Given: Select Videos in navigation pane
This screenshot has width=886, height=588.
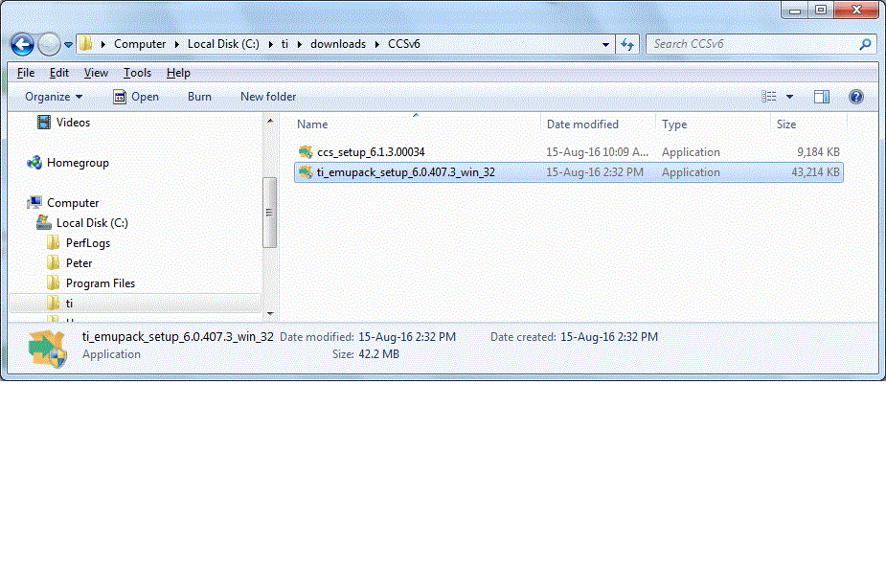Looking at the screenshot, I should click(73, 122).
